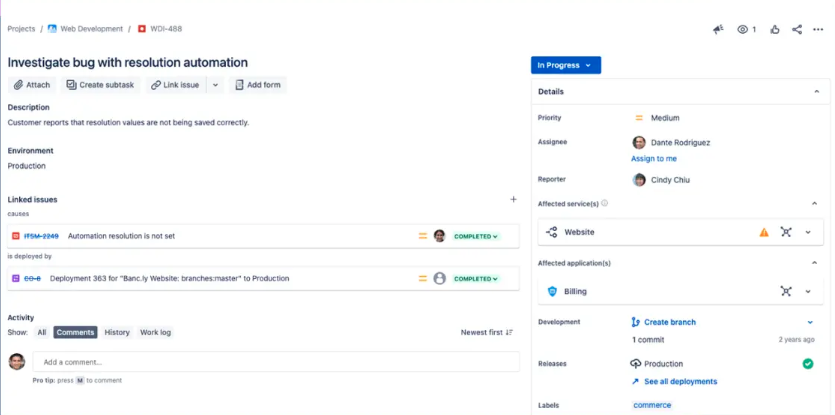Expand the Link issue dropdown arrow

click(x=215, y=85)
